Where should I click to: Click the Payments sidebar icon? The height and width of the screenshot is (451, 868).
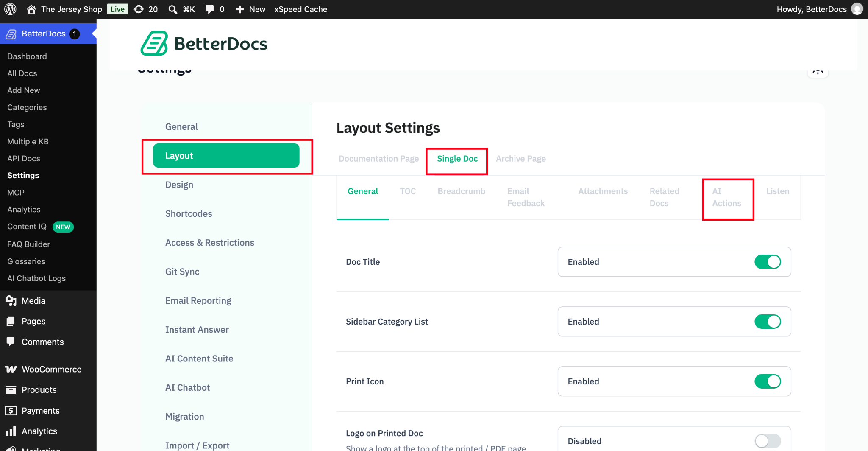[x=11, y=410]
